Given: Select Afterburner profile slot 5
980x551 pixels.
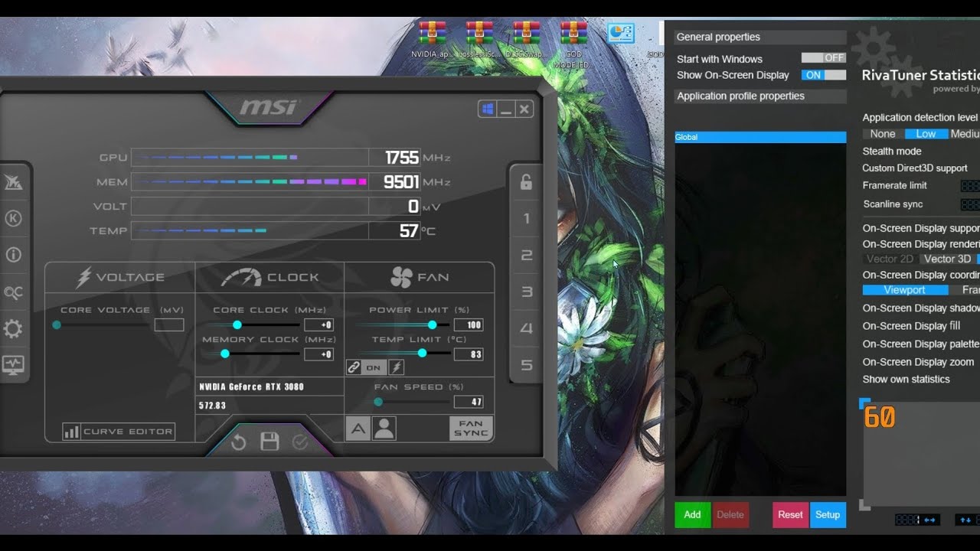Looking at the screenshot, I should (x=526, y=365).
